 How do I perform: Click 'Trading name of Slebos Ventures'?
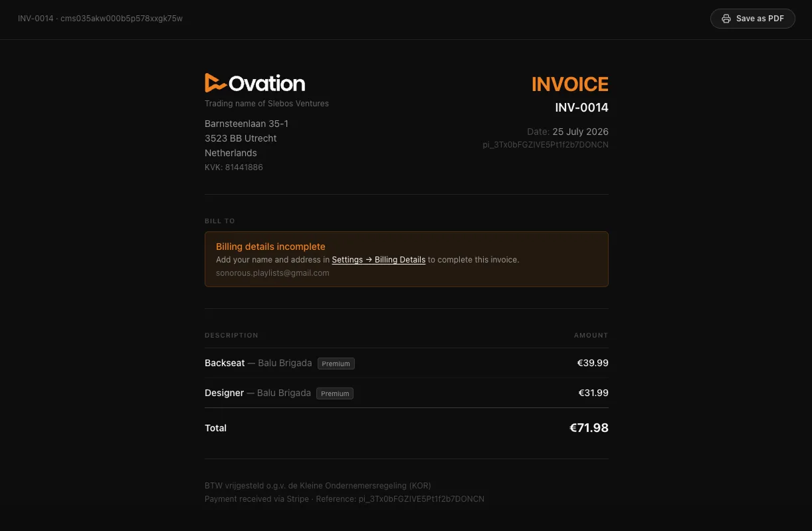pos(266,104)
